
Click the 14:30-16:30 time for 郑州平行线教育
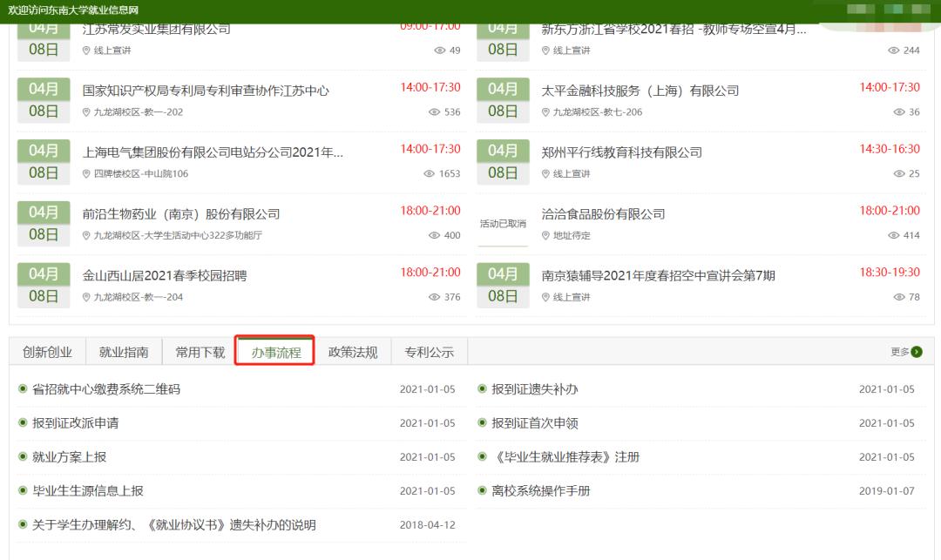click(x=890, y=149)
